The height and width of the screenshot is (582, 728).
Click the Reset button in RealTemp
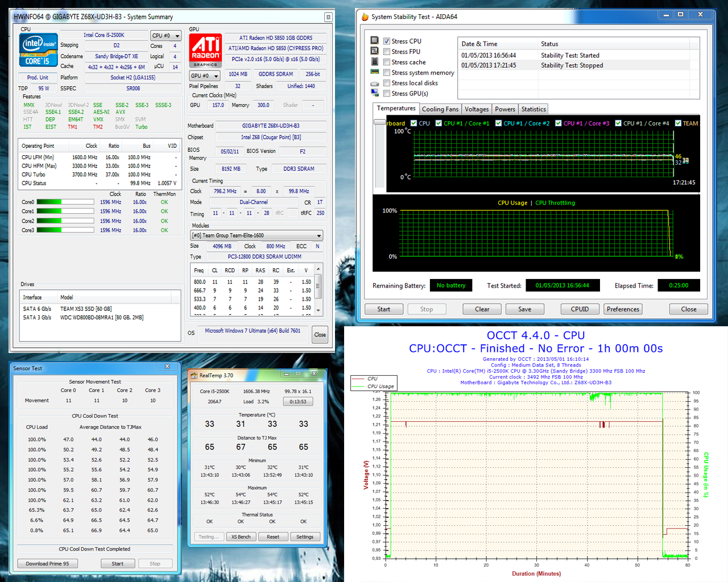click(x=273, y=537)
